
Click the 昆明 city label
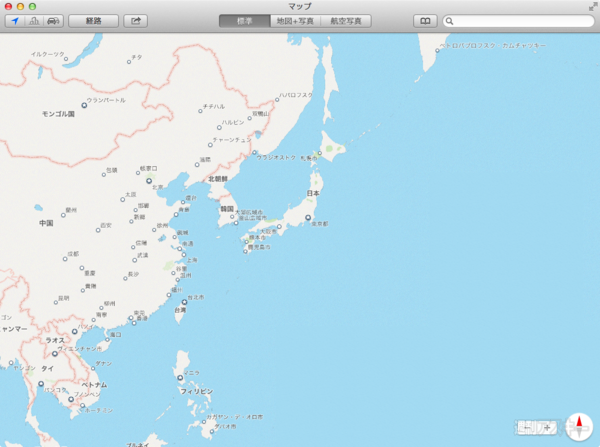tap(64, 298)
